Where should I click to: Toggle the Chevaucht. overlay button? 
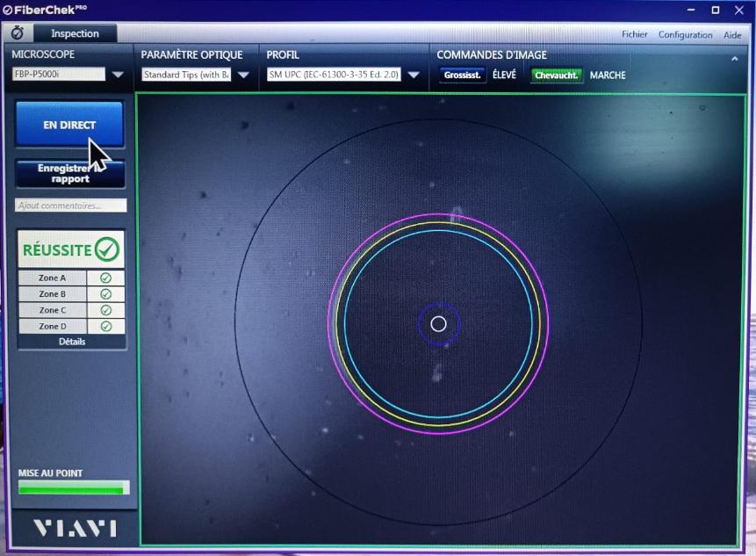(556, 76)
